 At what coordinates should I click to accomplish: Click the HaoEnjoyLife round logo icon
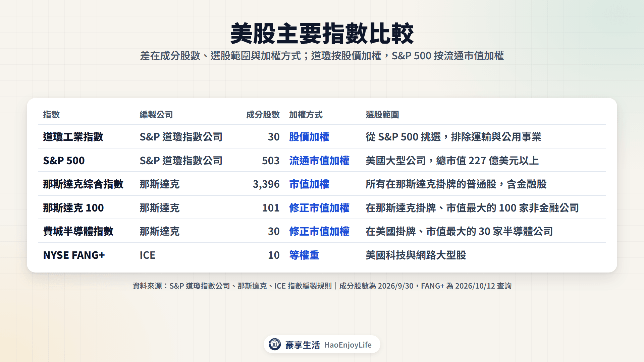pos(275,344)
